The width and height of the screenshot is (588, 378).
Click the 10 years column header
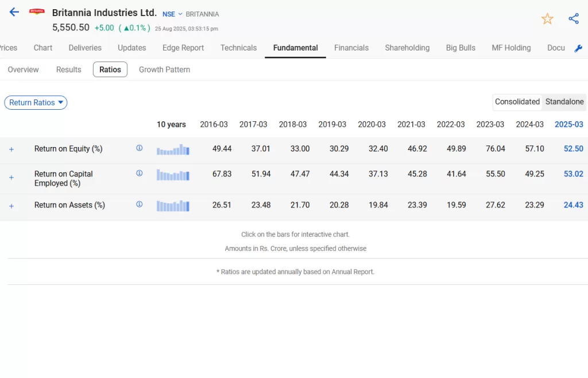coord(171,125)
